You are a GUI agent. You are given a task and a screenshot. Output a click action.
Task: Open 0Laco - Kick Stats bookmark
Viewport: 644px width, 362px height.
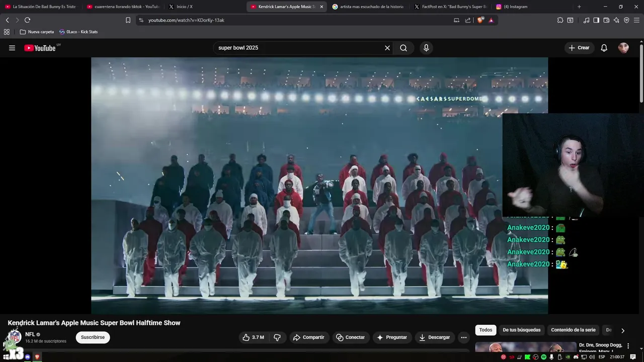[x=78, y=32]
